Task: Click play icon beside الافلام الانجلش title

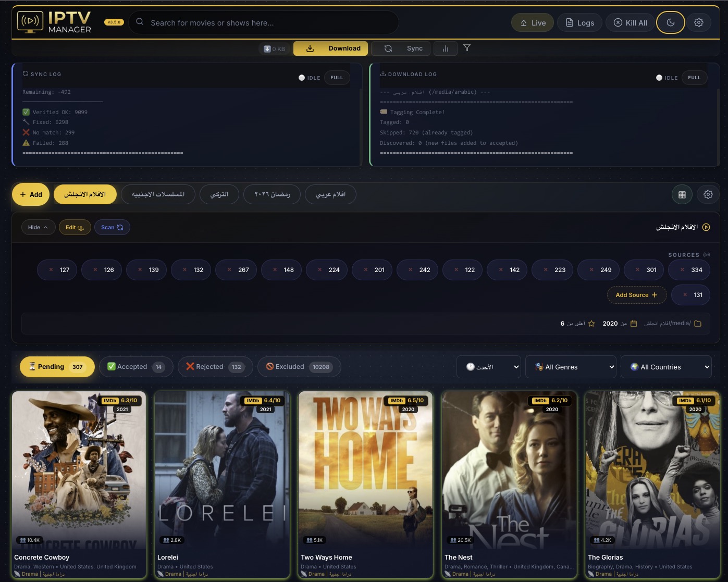Action: [x=706, y=227]
